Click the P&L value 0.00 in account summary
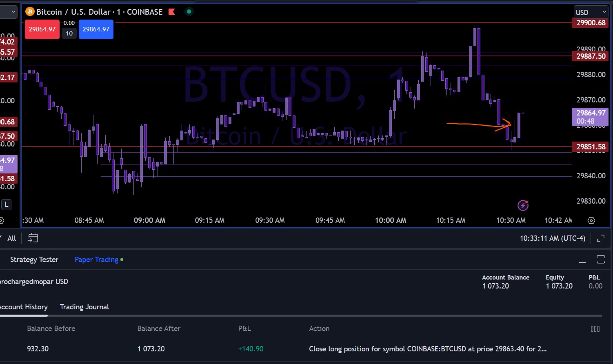 pos(595,286)
